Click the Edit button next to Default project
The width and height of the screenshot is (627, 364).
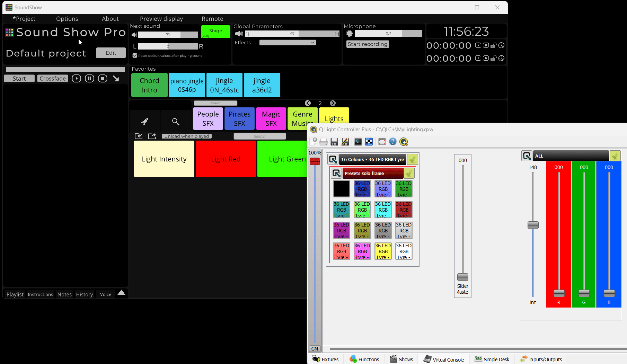[111, 53]
